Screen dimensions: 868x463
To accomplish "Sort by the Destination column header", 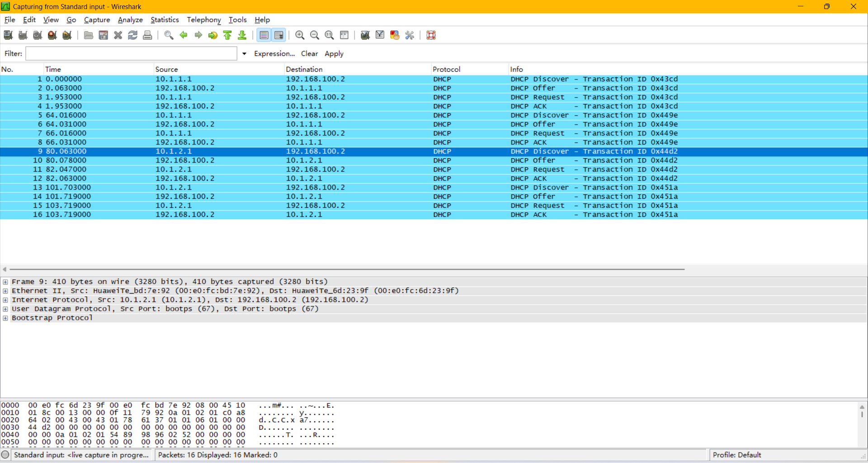I will click(x=357, y=69).
